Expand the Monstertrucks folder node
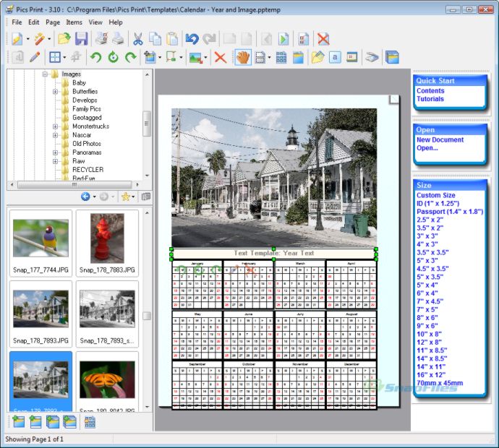The height and width of the screenshot is (448, 499). [x=55, y=126]
